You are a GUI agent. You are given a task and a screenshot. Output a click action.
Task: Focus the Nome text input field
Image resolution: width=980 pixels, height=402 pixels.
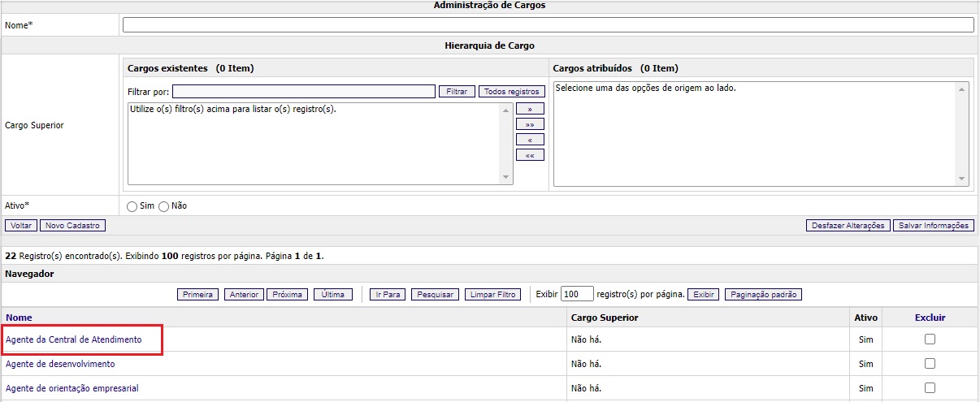pos(548,25)
